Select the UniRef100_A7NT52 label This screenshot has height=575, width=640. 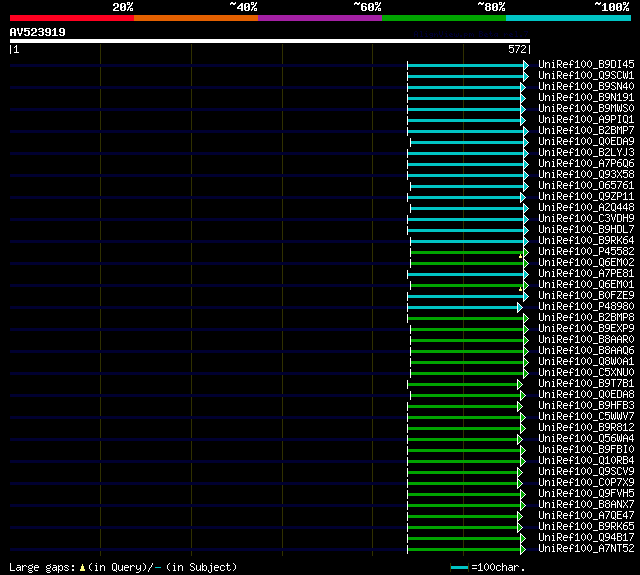pyautogui.click(x=586, y=549)
